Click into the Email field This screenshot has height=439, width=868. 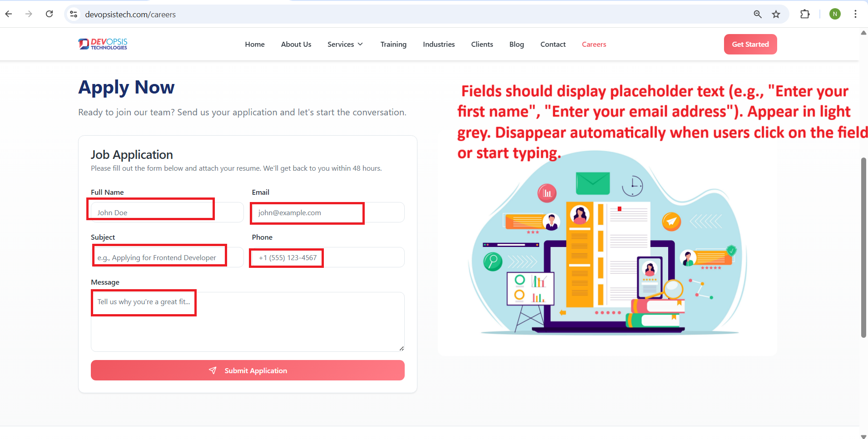tap(327, 212)
